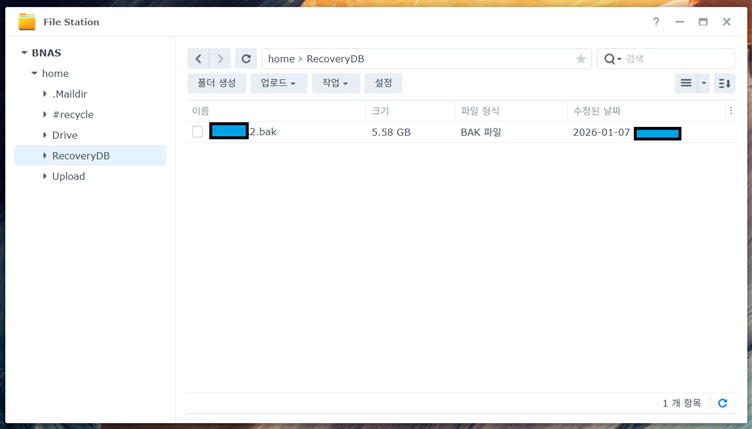Close the File Station window
Image resolution: width=752 pixels, height=429 pixels.
click(727, 22)
